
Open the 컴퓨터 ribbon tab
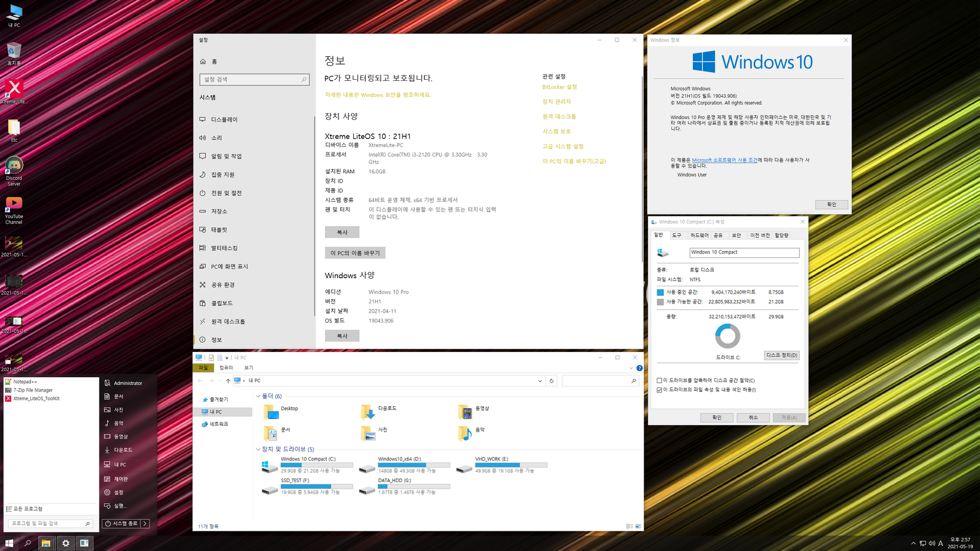coord(226,368)
